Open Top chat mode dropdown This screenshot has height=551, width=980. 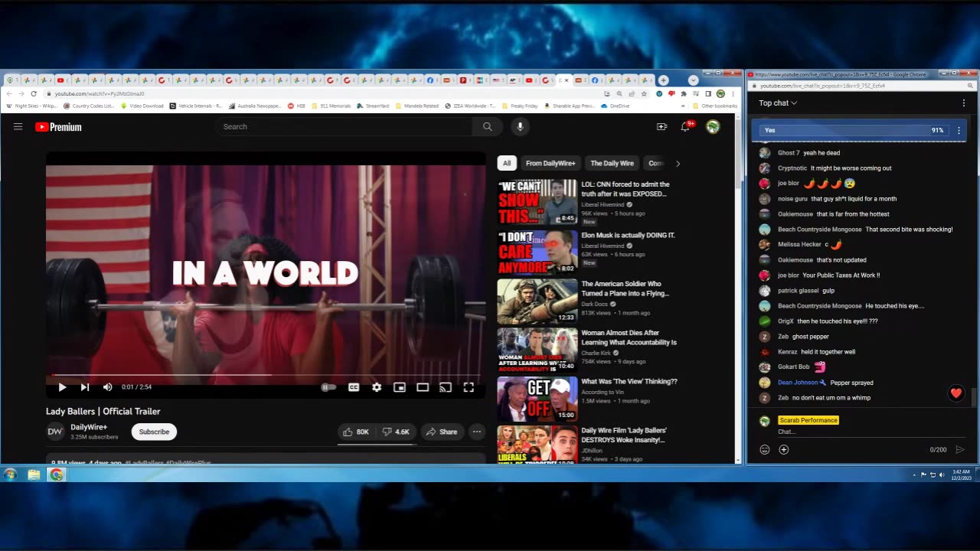click(x=778, y=103)
